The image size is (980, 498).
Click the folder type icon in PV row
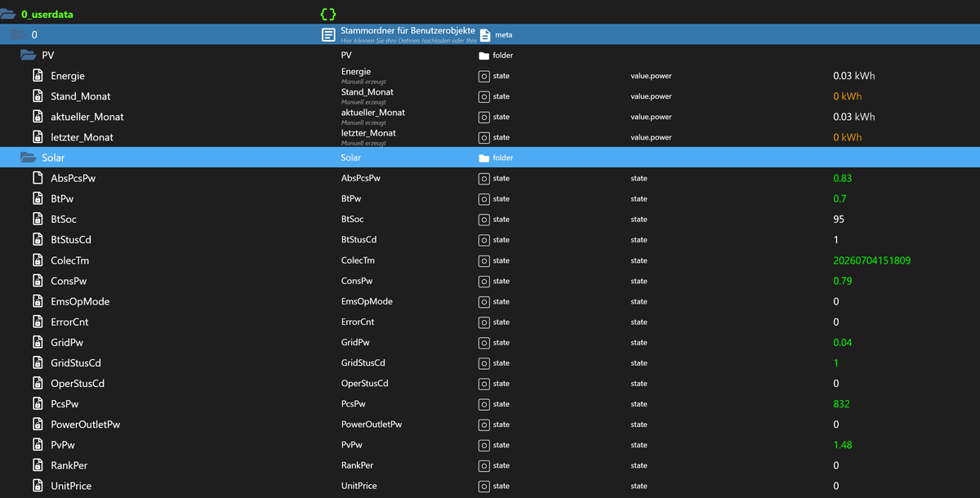pos(483,56)
